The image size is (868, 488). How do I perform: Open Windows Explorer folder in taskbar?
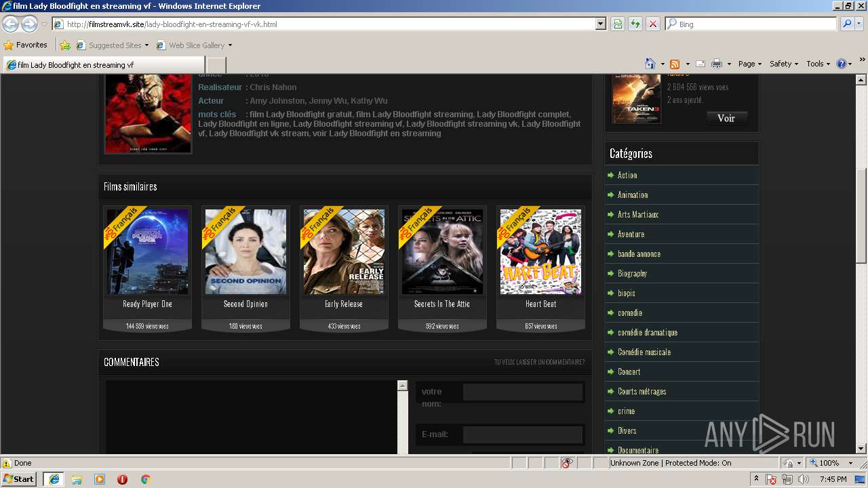point(77,479)
